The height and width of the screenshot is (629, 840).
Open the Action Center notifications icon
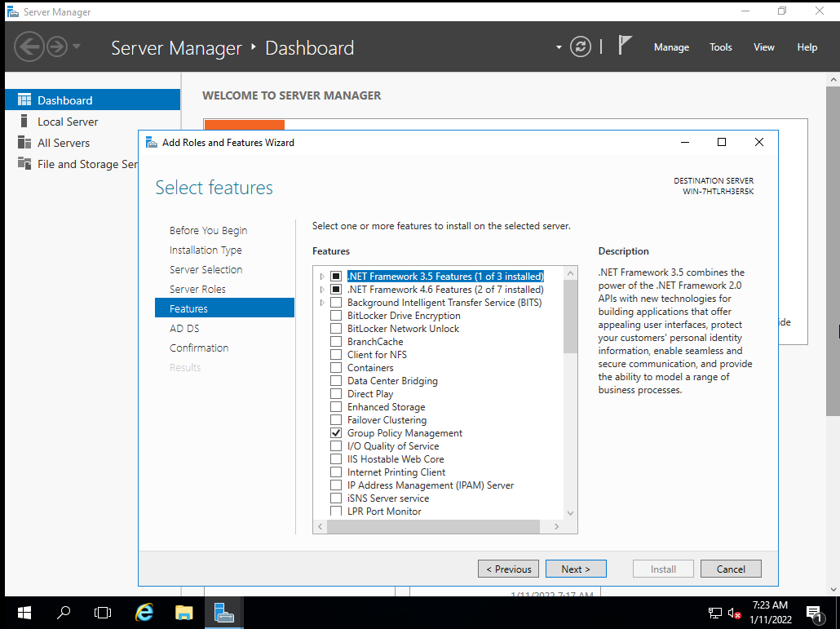point(813,613)
